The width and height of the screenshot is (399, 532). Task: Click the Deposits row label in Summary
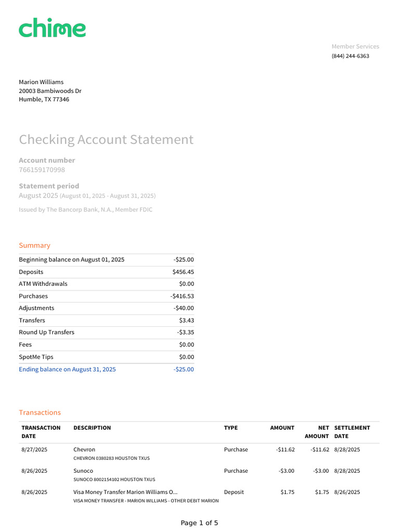click(x=31, y=272)
